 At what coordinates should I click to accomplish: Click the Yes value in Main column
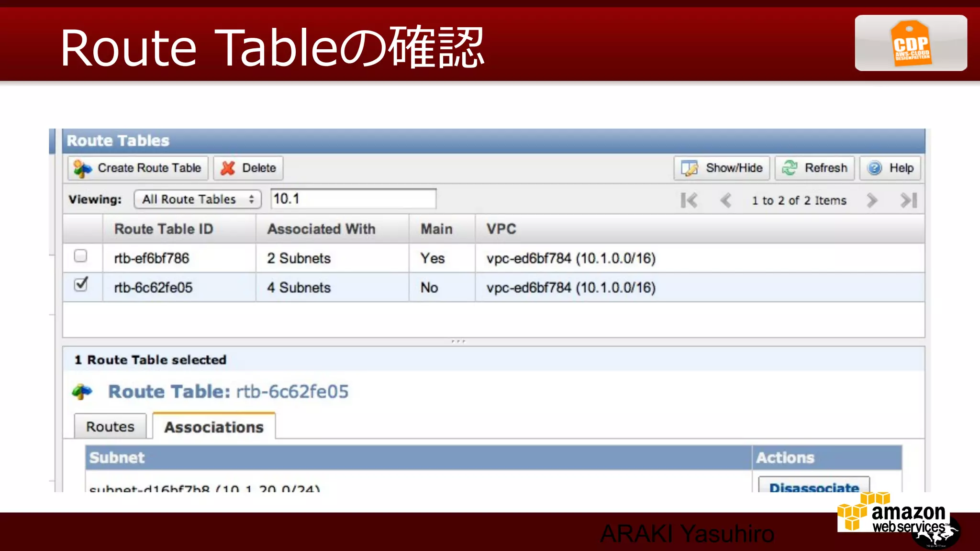click(433, 258)
